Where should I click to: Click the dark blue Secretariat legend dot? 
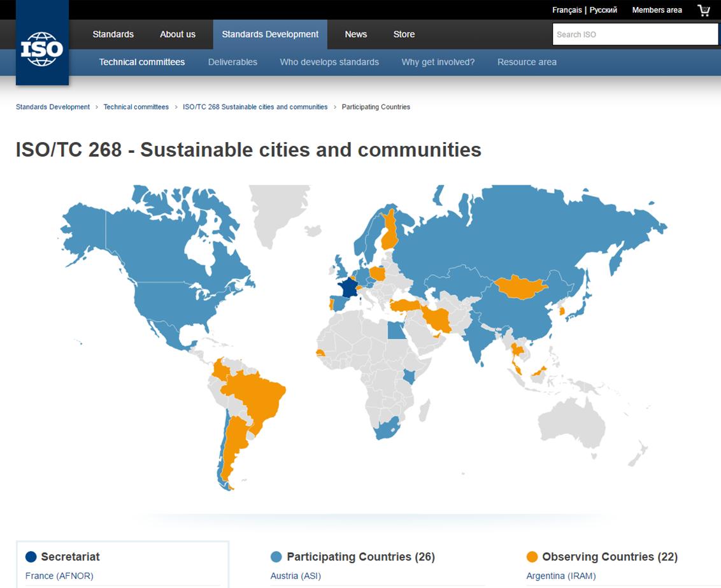[31, 557]
